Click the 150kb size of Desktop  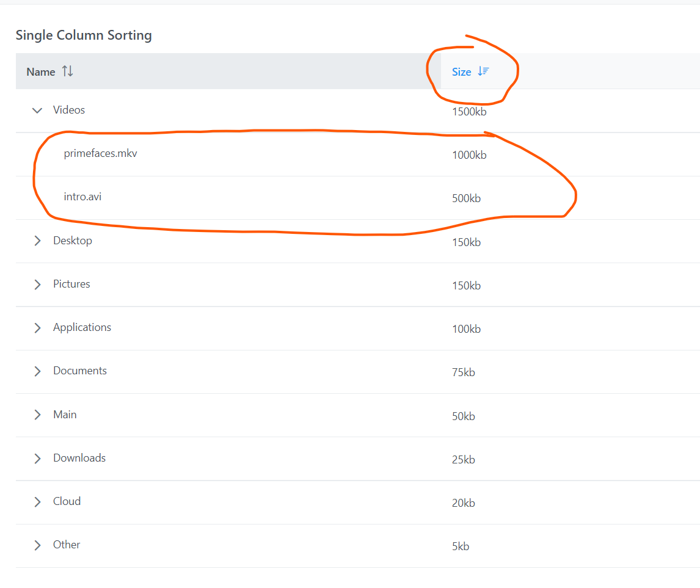466,242
